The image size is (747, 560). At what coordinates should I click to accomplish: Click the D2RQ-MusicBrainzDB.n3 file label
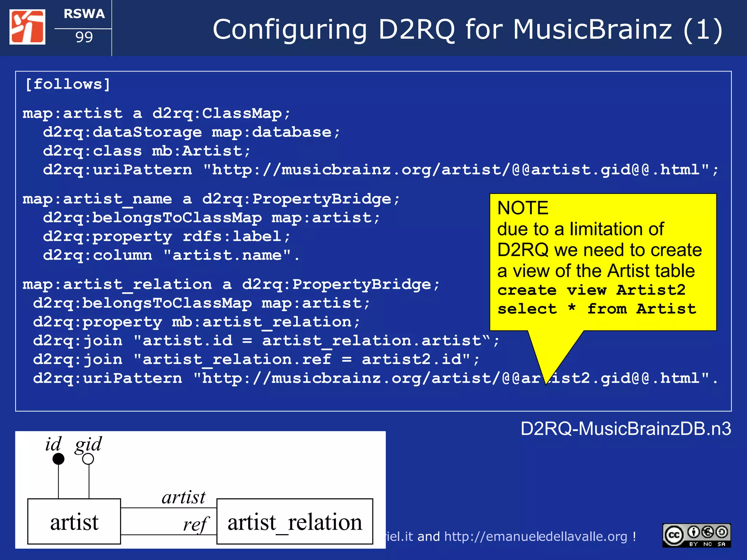[x=626, y=429]
